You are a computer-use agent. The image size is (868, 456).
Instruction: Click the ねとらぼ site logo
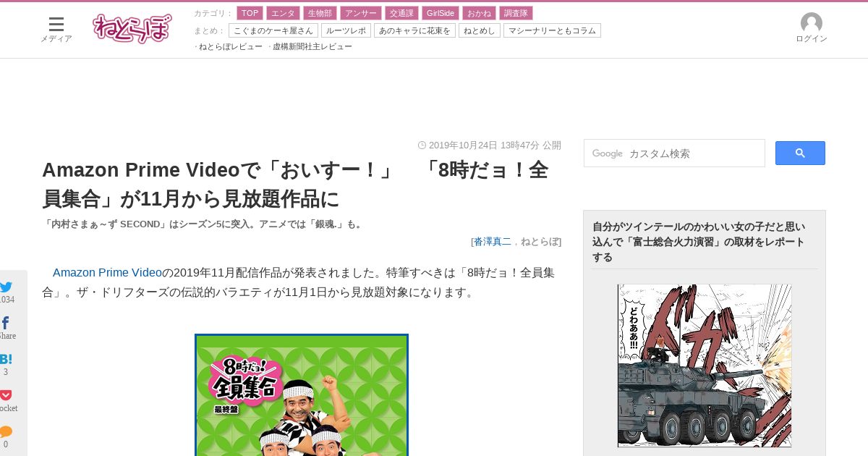pos(132,29)
